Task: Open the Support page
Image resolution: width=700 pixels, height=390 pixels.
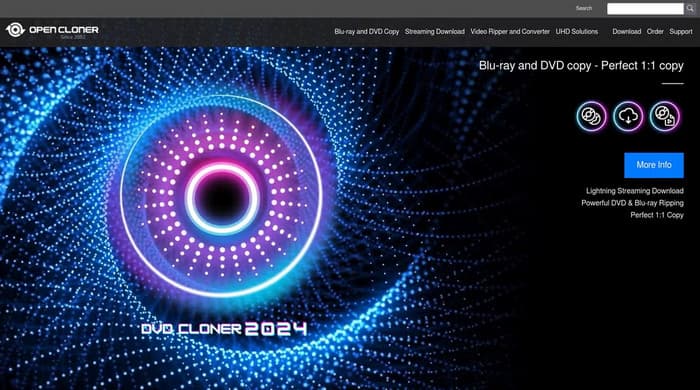Action: pyautogui.click(x=681, y=32)
